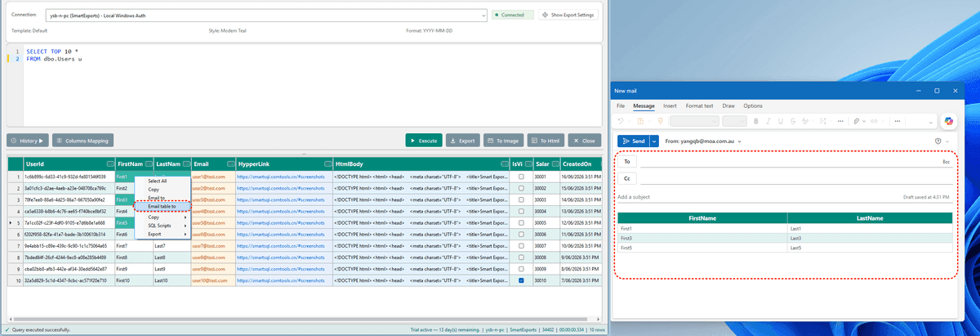Click the Undo icon in New mail
This screenshot has height=336, width=980.
[621, 121]
